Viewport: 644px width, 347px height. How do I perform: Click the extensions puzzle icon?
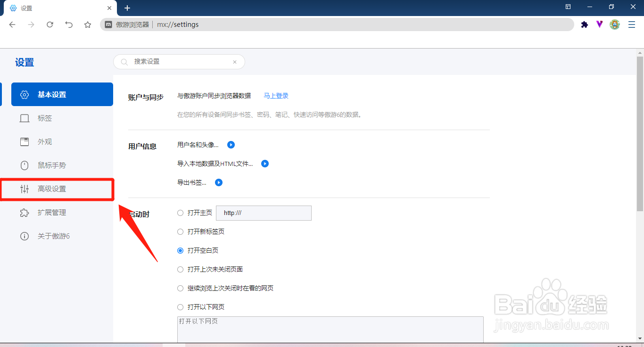pos(585,24)
